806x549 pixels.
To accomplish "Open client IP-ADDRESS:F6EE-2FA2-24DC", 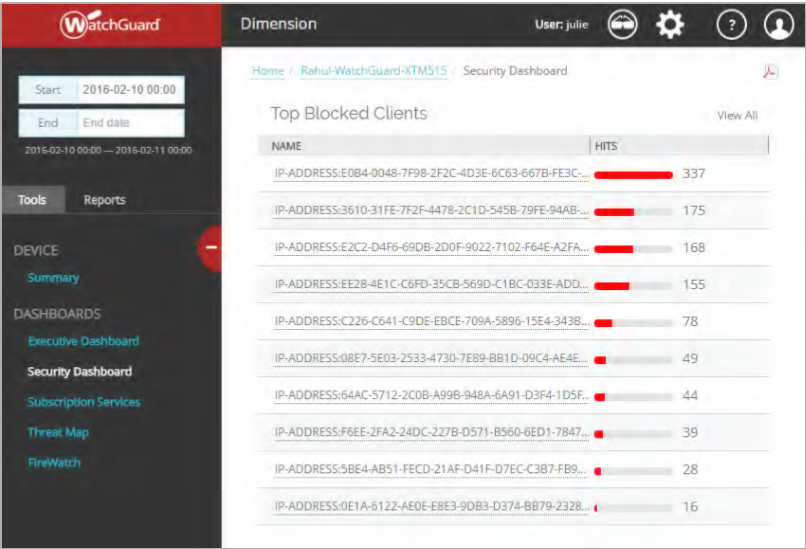I will coord(432,433).
